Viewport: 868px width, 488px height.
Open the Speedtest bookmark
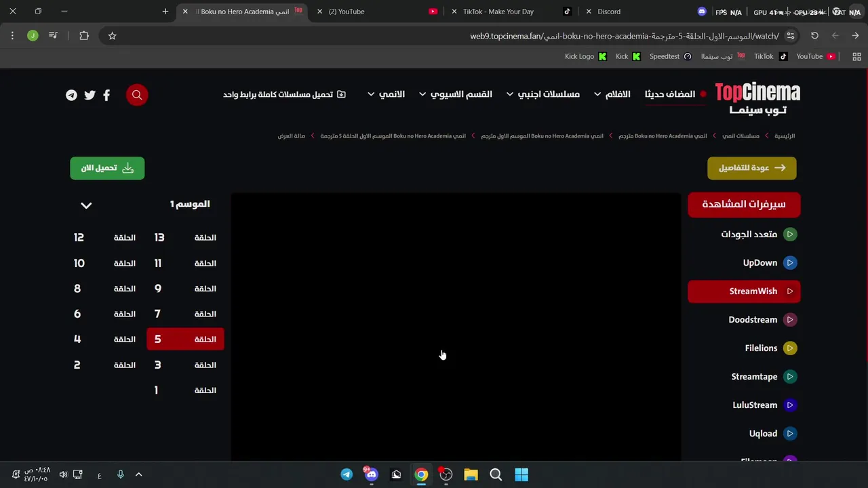[671, 56]
